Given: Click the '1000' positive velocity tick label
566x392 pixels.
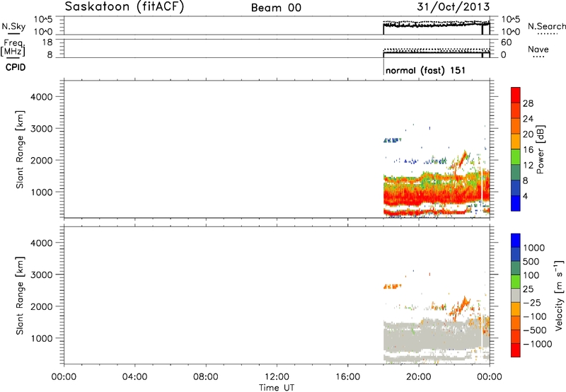Looking at the screenshot, I should click(533, 248).
